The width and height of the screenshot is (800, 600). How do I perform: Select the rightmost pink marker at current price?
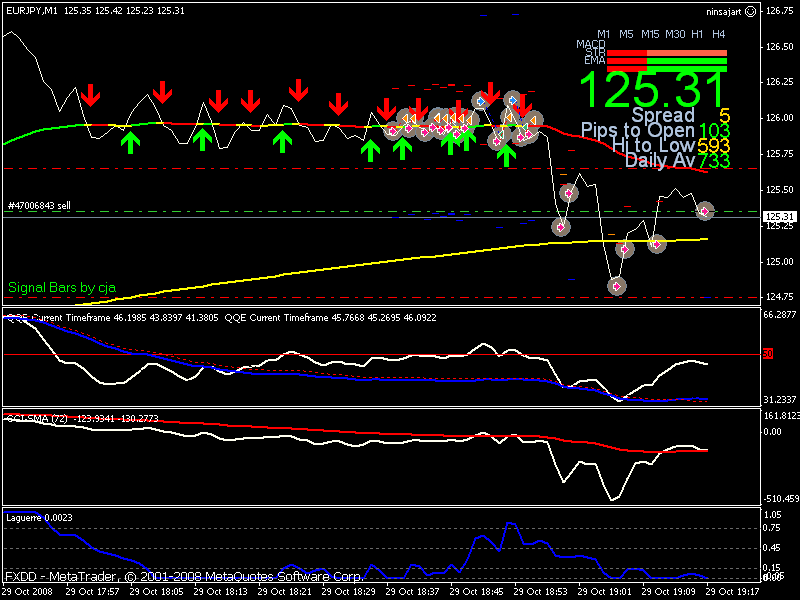(x=705, y=211)
